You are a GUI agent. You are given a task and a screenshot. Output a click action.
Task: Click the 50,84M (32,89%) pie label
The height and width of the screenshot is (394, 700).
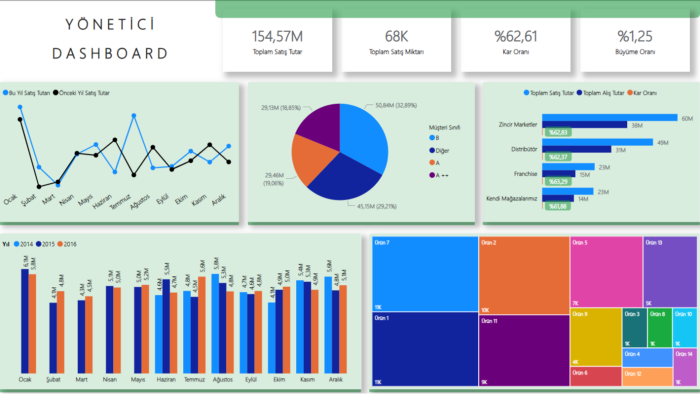396,105
